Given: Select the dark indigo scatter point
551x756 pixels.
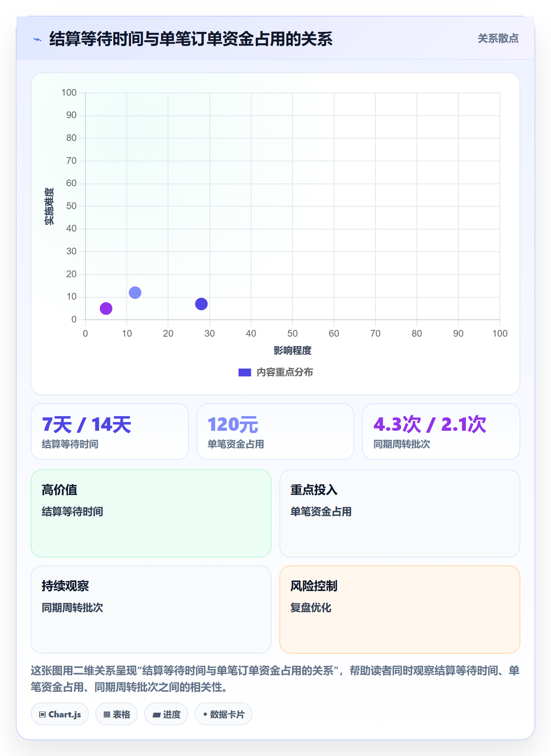Looking at the screenshot, I should tap(201, 304).
